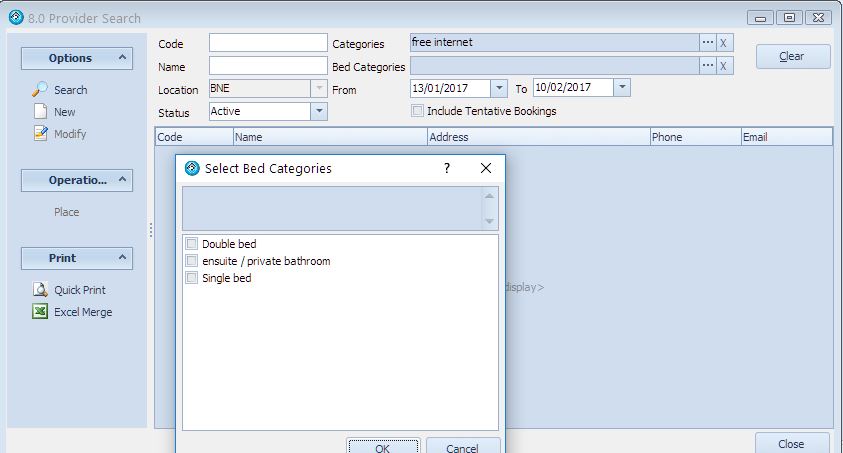This screenshot has height=453, width=843.
Task: Click the help question mark in dialog
Action: 447,169
